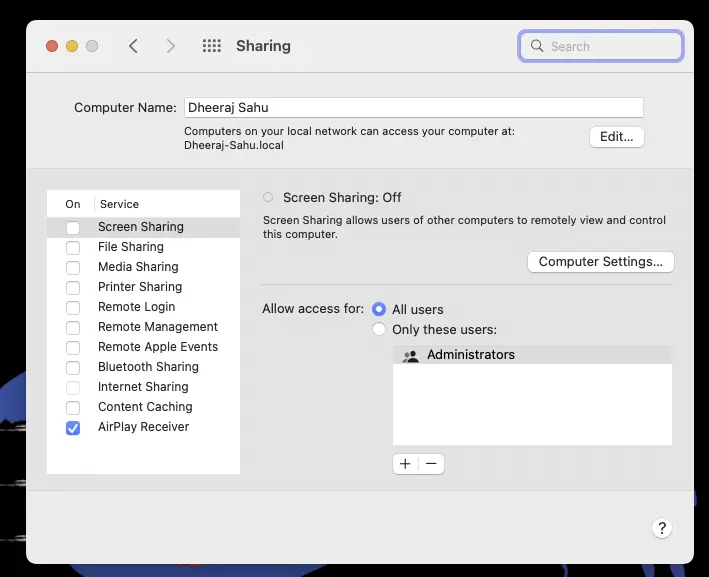
Task: Select Content Caching service row
Action: point(143,407)
